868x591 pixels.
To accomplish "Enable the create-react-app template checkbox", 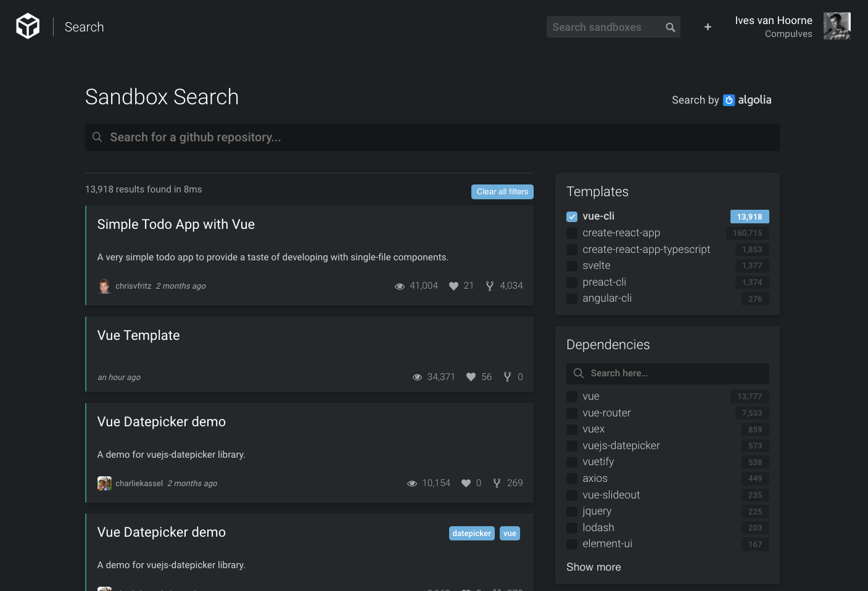I will (x=572, y=233).
